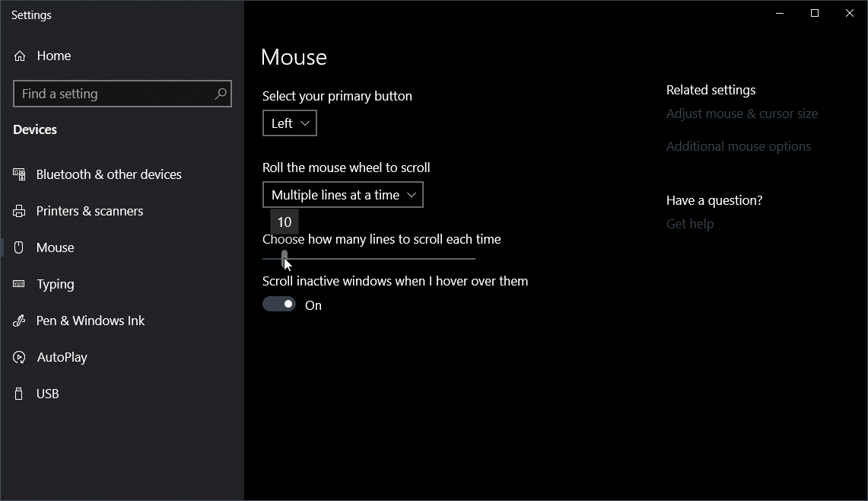The width and height of the screenshot is (868, 501).
Task: Click the Find a setting search box
Action: (114, 94)
